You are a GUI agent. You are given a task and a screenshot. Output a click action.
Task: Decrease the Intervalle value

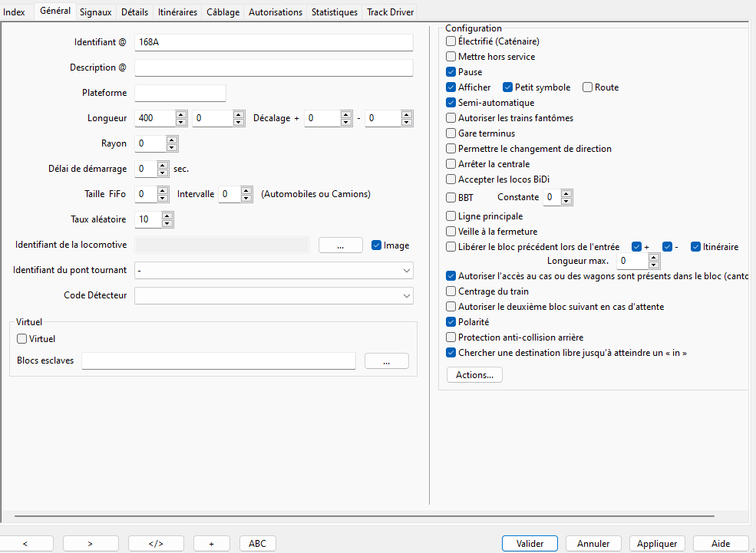click(x=246, y=198)
